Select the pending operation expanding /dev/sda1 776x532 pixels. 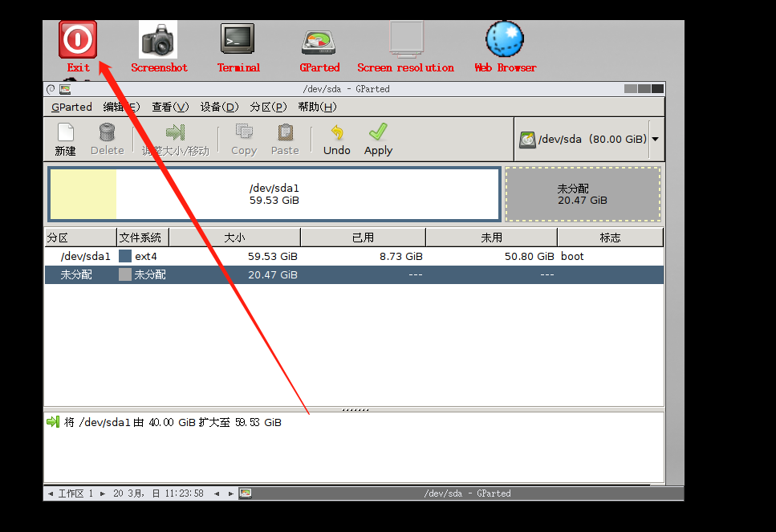tap(173, 422)
